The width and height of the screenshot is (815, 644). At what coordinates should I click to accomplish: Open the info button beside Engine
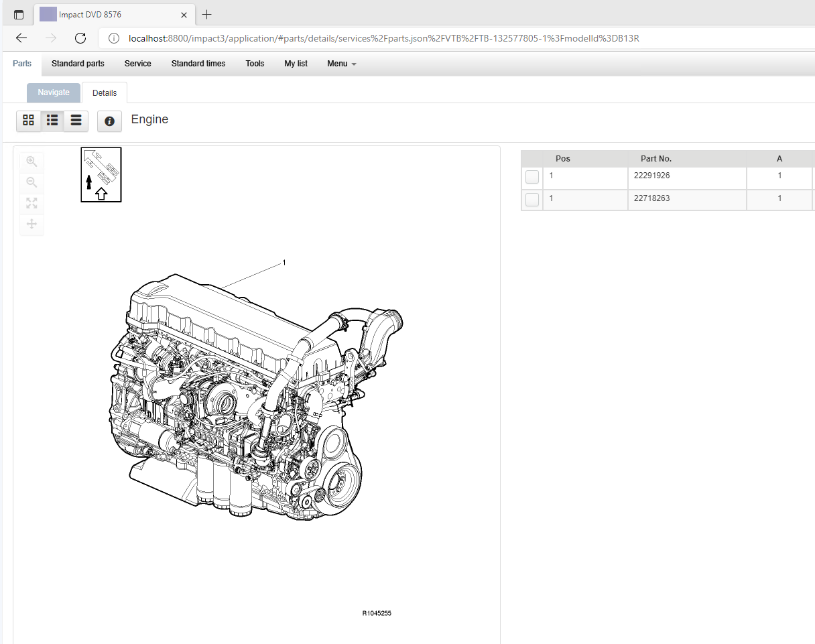[109, 121]
